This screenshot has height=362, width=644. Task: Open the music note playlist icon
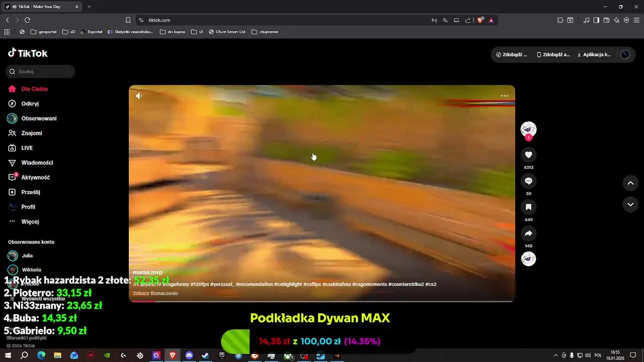click(x=587, y=20)
